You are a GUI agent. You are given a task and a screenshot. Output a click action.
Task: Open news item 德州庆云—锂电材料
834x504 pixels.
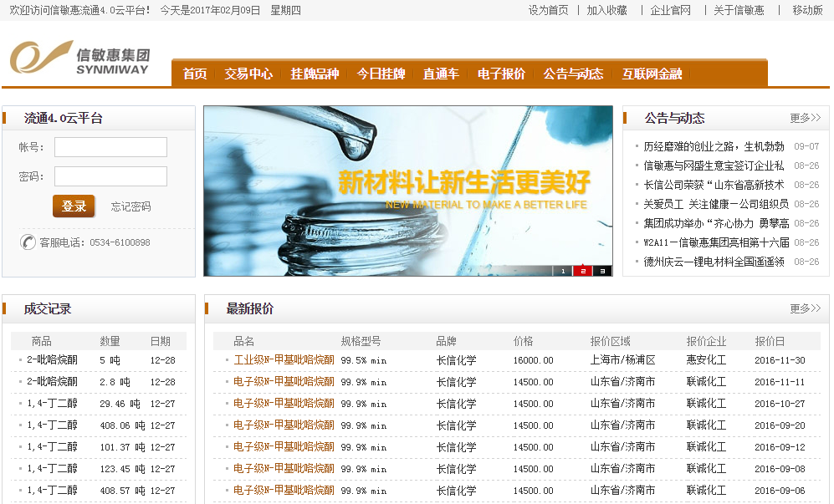coord(714,262)
